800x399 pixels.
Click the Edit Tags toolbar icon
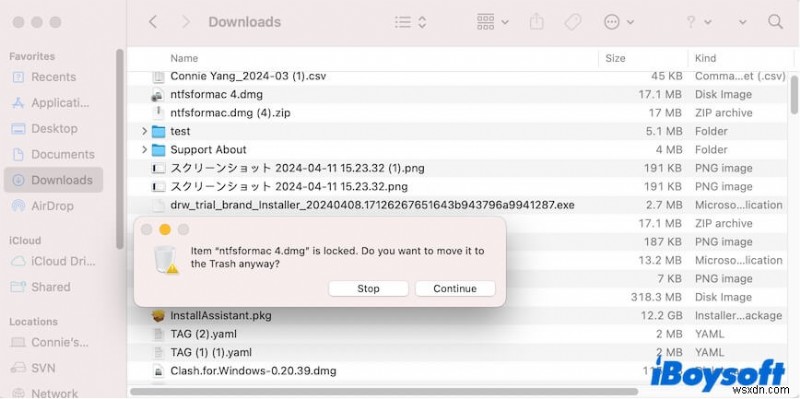[x=572, y=22]
